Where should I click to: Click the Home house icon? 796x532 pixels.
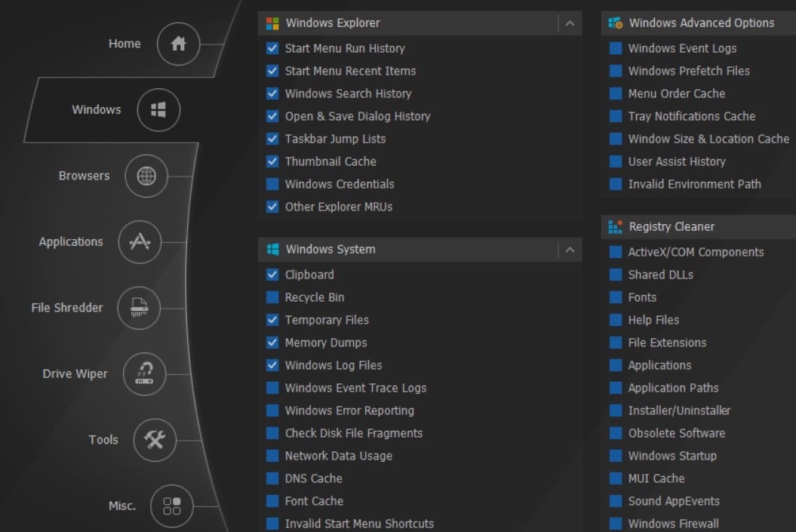(178, 44)
